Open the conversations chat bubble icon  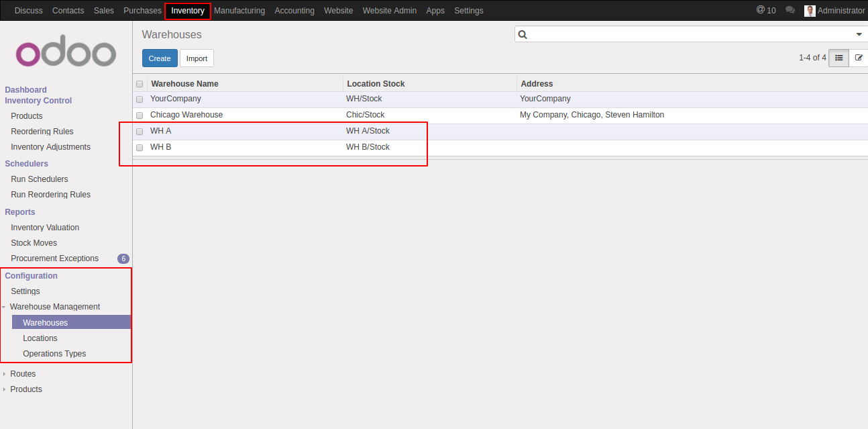pos(790,10)
